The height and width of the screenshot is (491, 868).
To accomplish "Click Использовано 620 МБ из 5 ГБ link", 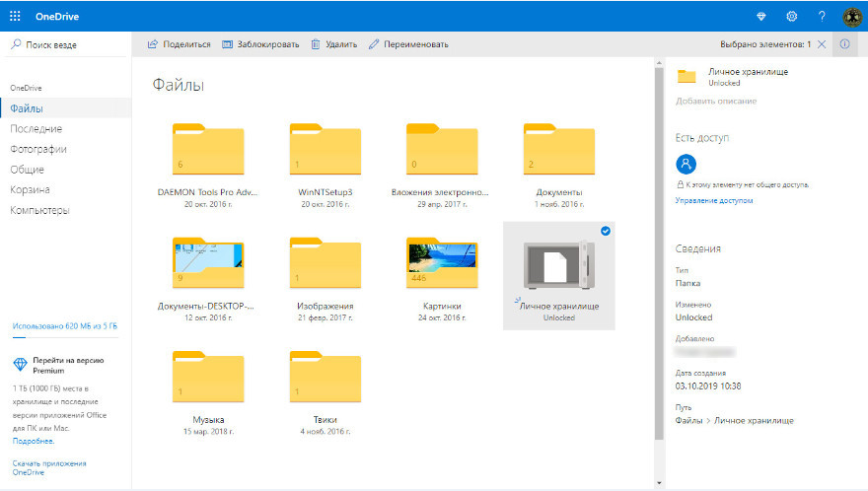I will point(65,326).
